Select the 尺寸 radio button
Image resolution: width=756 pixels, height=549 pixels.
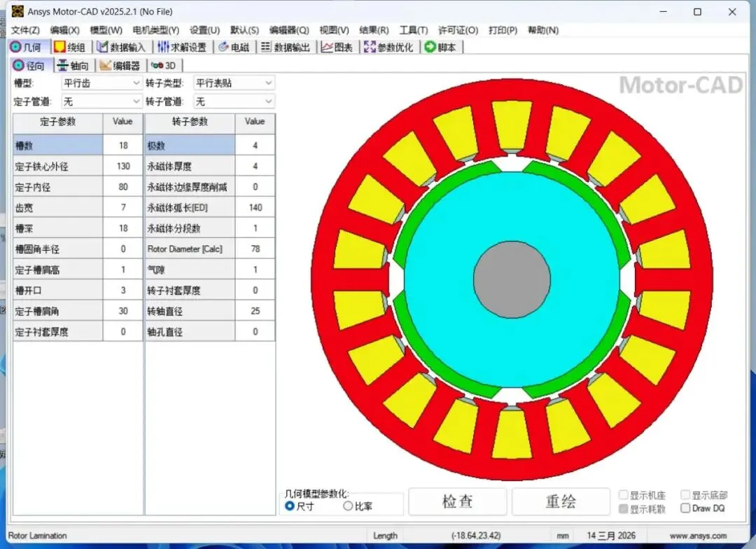click(290, 506)
